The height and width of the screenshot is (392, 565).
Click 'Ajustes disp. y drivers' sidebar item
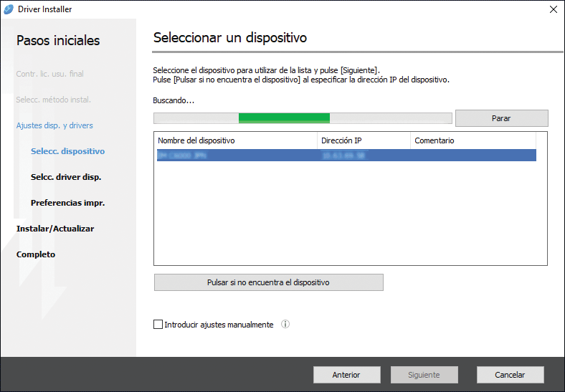coord(54,125)
